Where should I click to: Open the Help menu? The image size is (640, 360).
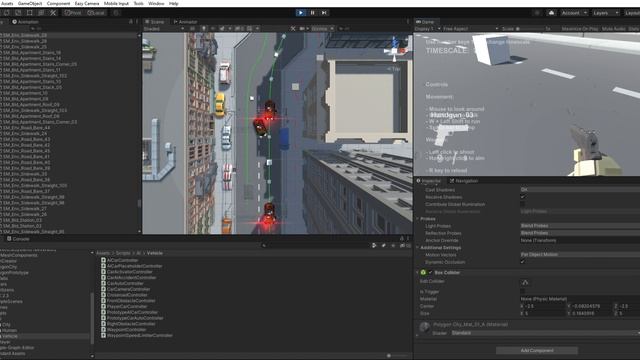[x=173, y=3]
